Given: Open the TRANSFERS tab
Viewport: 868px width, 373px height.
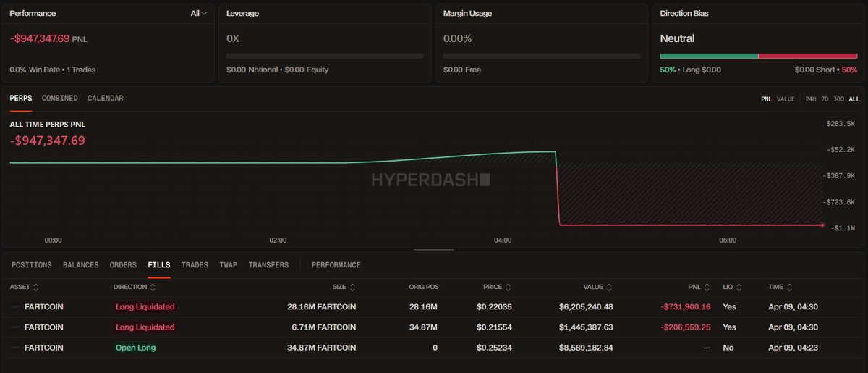Looking at the screenshot, I should pyautogui.click(x=268, y=265).
